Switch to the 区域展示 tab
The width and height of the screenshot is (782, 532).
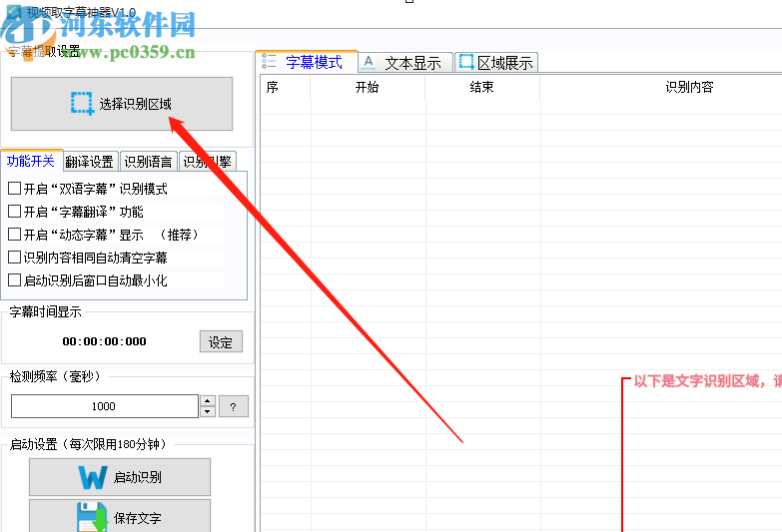pos(496,63)
